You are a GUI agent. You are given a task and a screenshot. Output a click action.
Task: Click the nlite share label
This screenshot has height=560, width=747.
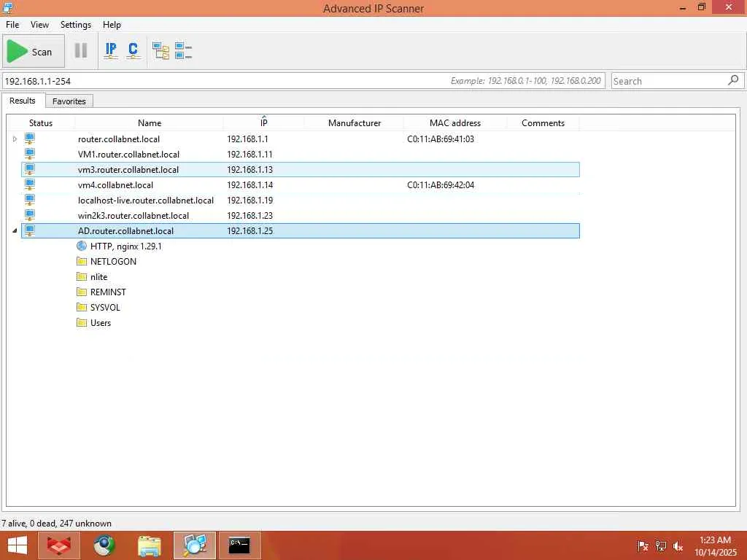point(98,276)
